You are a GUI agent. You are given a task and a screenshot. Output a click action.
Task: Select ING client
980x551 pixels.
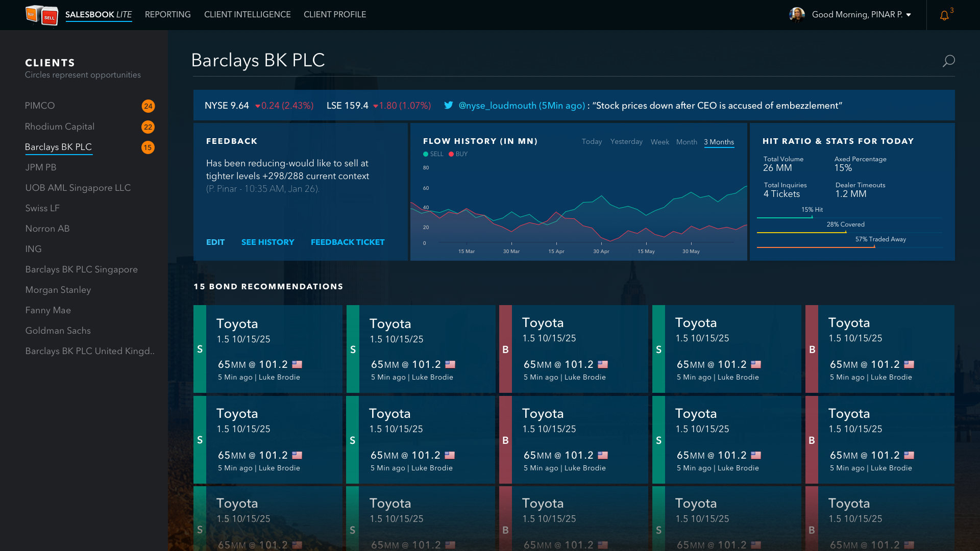(x=34, y=249)
